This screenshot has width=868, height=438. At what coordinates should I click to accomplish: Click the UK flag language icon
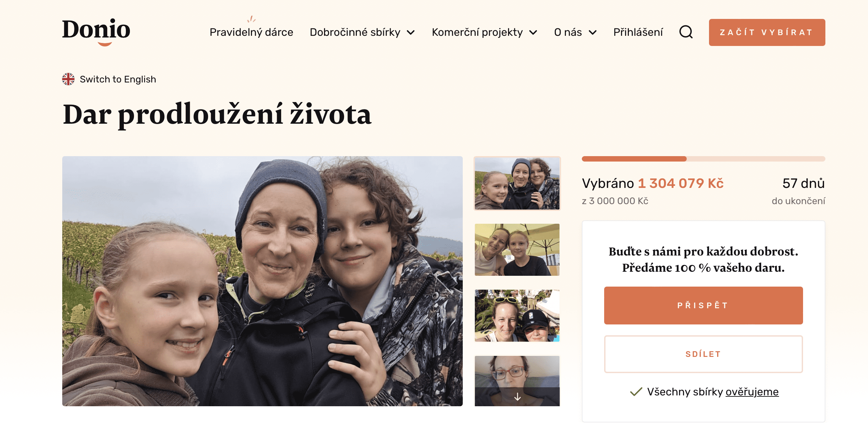68,79
